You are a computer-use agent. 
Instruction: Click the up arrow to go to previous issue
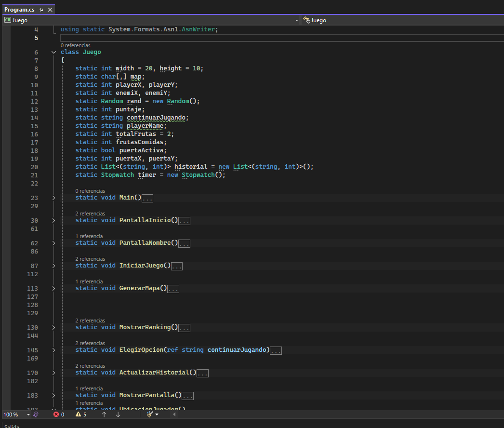104,415
